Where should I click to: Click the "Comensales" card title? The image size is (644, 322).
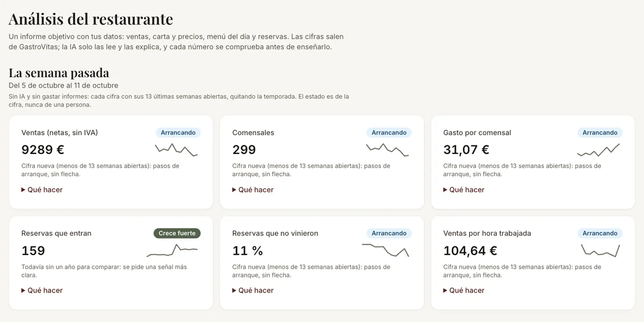click(x=253, y=133)
